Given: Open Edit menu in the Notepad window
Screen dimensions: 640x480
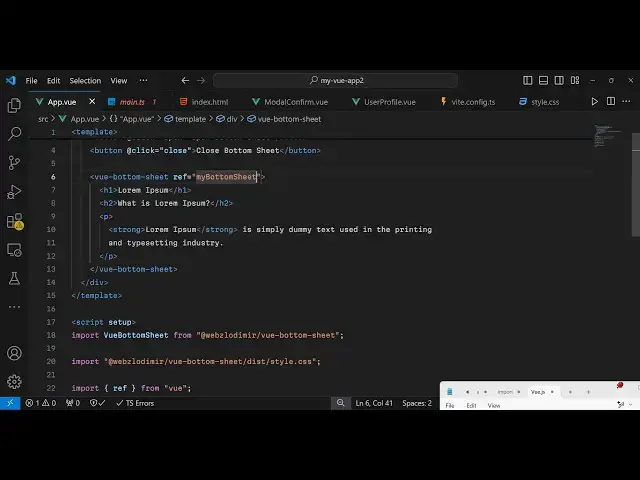Looking at the screenshot, I should pos(471,405).
